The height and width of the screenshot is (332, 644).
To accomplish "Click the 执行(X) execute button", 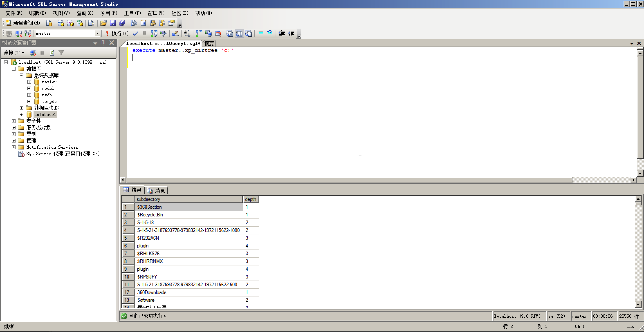I will click(118, 33).
